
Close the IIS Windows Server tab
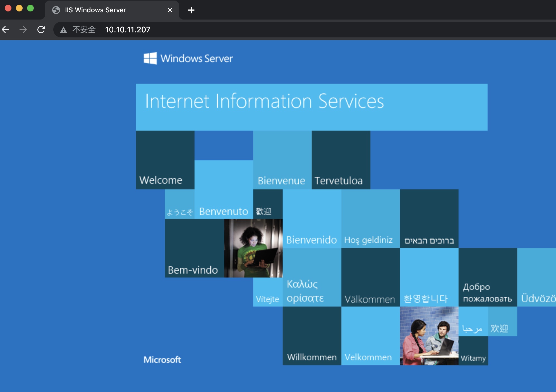pyautogui.click(x=170, y=10)
